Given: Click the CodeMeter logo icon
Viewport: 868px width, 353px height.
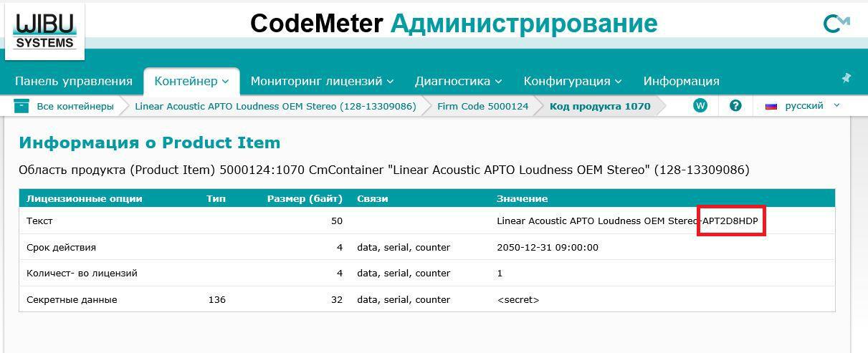Looking at the screenshot, I should [x=836, y=24].
